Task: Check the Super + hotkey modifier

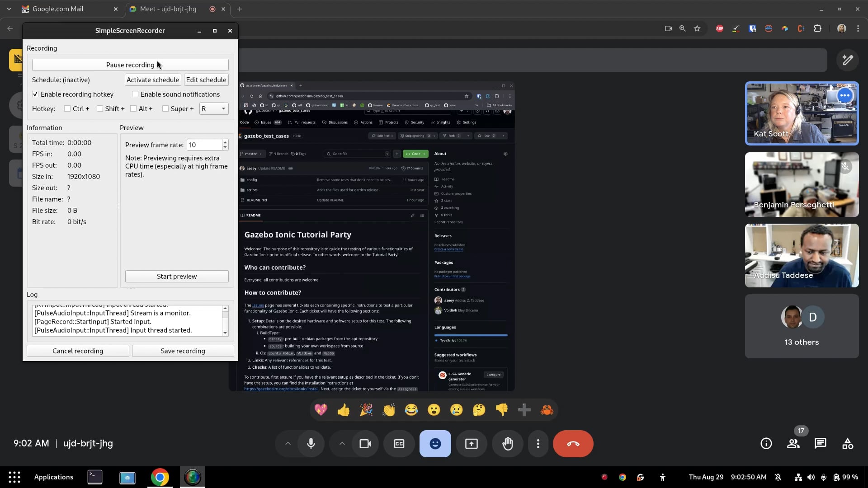Action: 165,109
